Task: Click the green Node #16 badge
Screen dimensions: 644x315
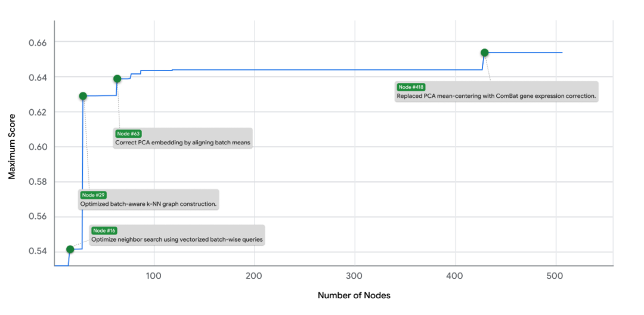Action: [104, 231]
